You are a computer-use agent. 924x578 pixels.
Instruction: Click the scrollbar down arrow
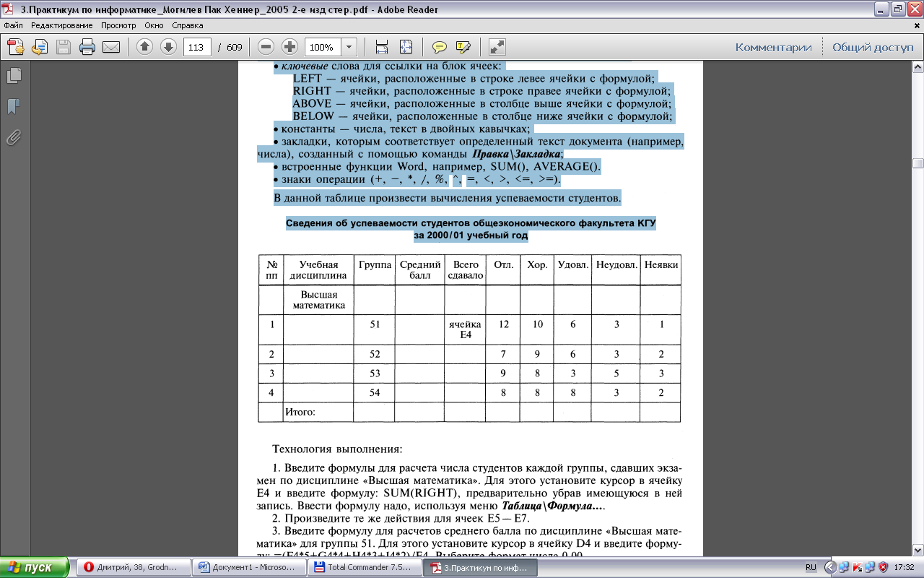click(918, 551)
